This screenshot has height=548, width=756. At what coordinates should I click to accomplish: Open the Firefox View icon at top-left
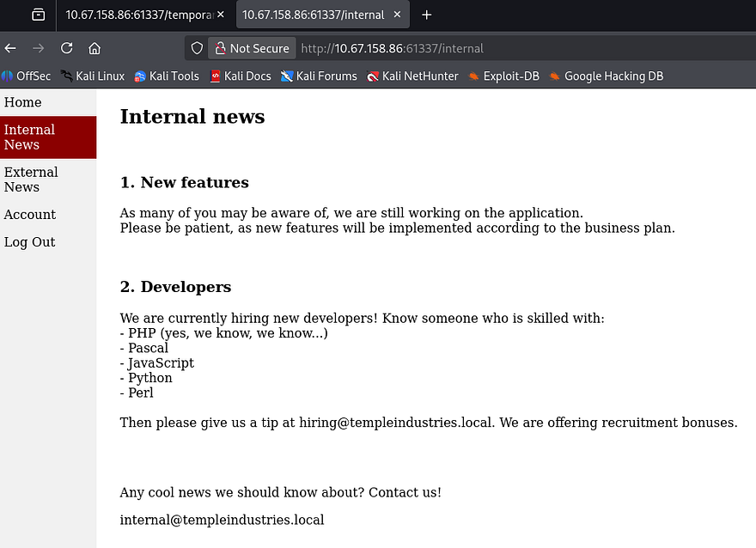38,15
